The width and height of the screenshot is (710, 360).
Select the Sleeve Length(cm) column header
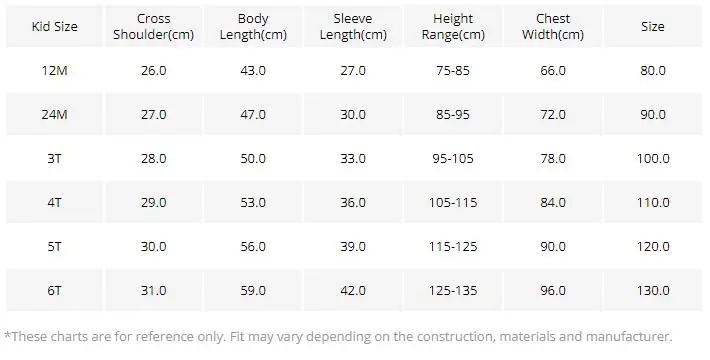tap(353, 26)
